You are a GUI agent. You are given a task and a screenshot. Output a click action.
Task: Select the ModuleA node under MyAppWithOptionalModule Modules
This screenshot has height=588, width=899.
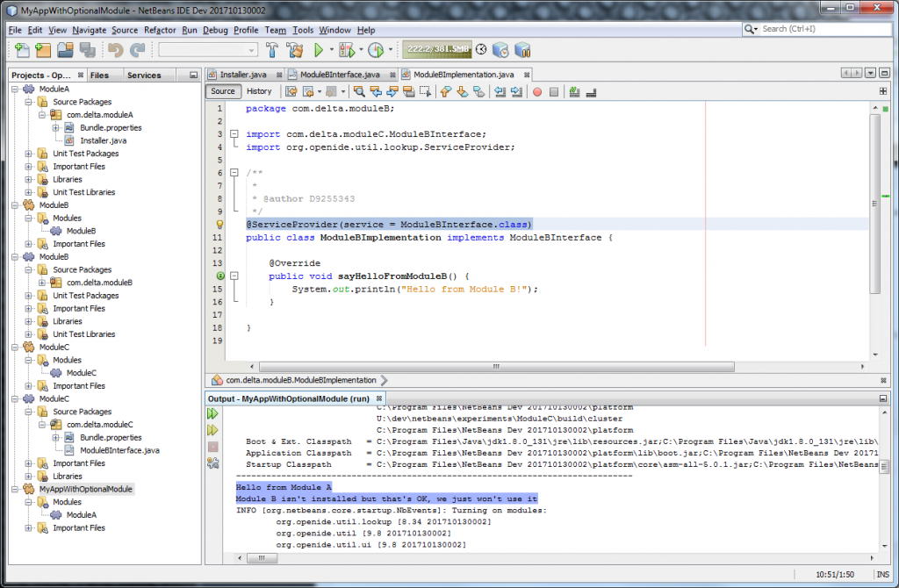82,514
